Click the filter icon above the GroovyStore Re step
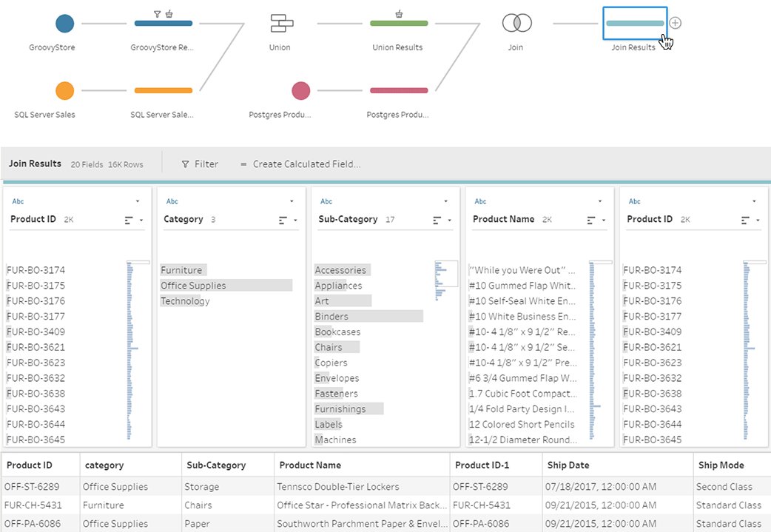 pyautogui.click(x=156, y=13)
